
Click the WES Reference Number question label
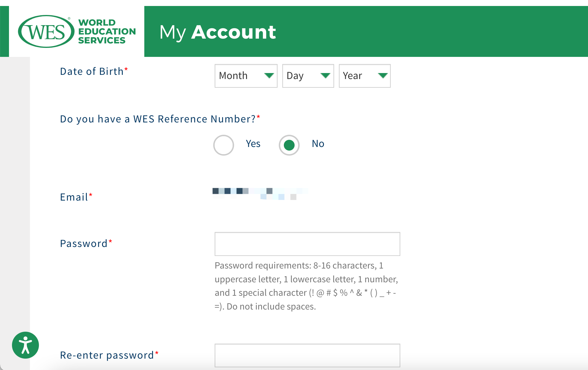pos(158,119)
